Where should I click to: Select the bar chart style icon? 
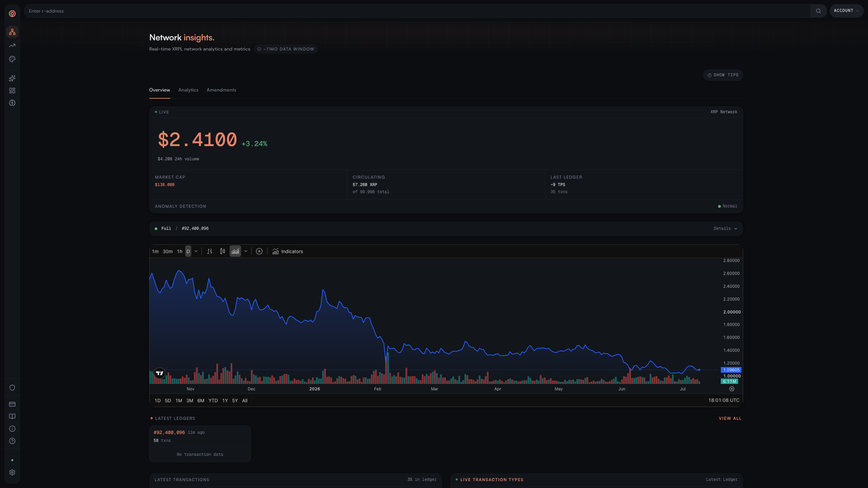tap(210, 251)
